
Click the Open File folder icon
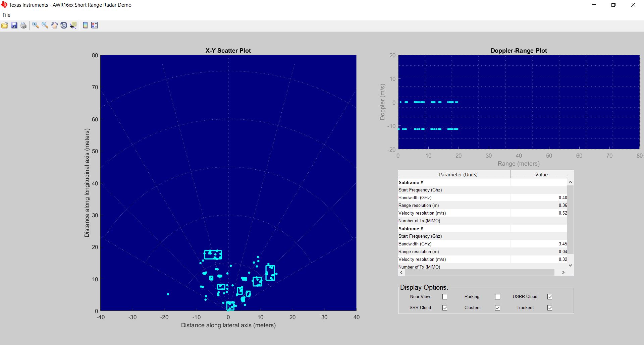pos(5,25)
